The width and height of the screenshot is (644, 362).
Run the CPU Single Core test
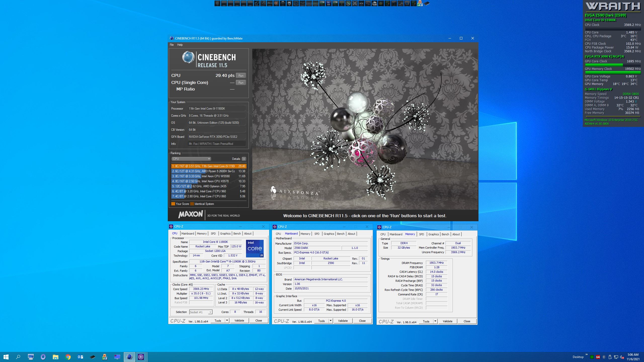pos(241,83)
